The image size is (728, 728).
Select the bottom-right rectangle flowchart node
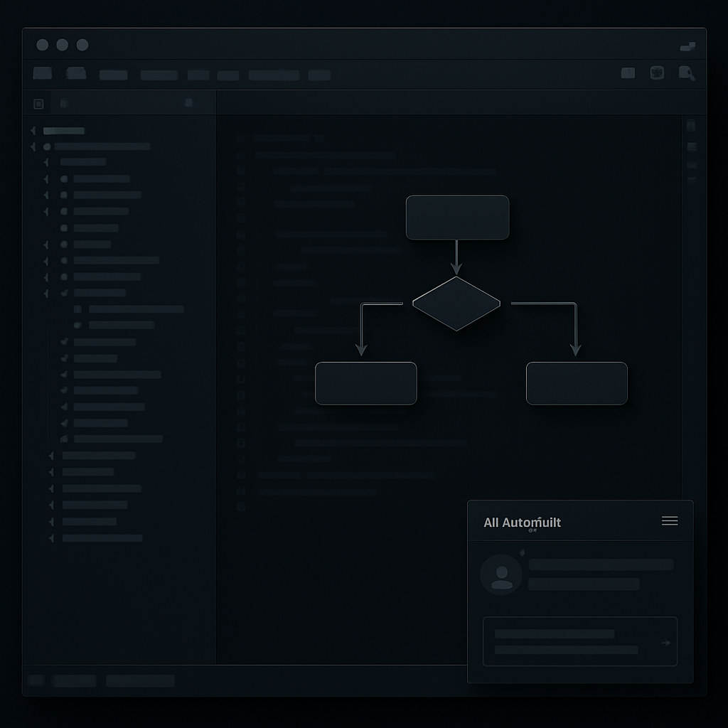coord(577,383)
